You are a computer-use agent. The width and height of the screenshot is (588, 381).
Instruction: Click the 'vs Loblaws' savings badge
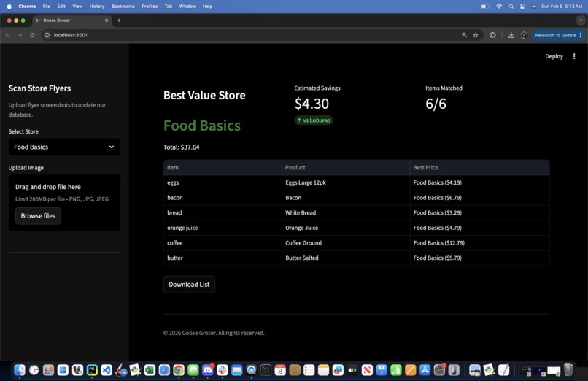pyautogui.click(x=314, y=120)
